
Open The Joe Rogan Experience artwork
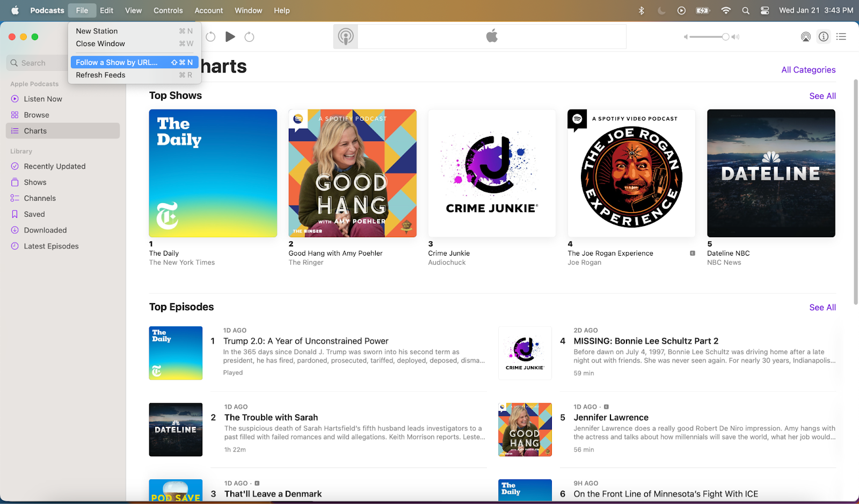tap(631, 173)
